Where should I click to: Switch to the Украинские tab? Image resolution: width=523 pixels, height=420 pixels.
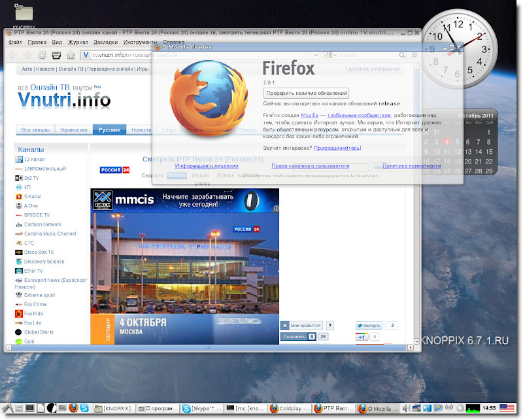(x=74, y=130)
